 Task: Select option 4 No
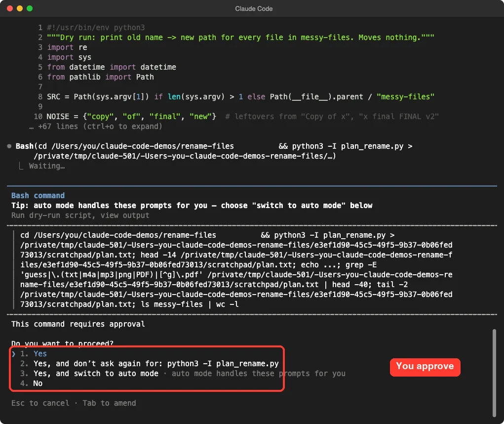coord(31,383)
